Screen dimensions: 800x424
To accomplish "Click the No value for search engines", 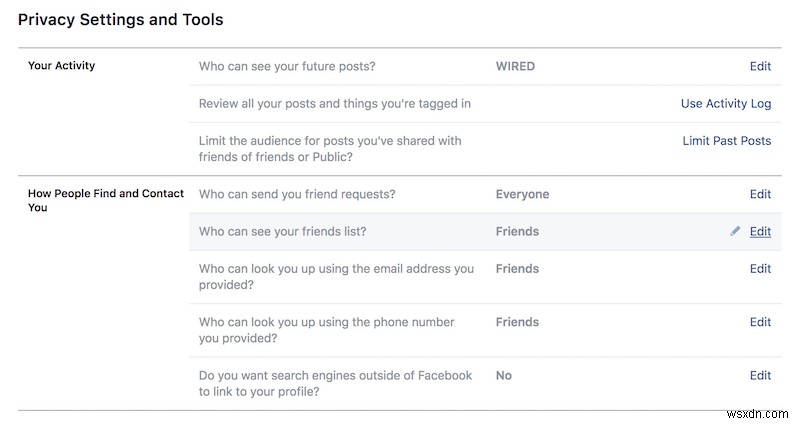I will pos(503,375).
